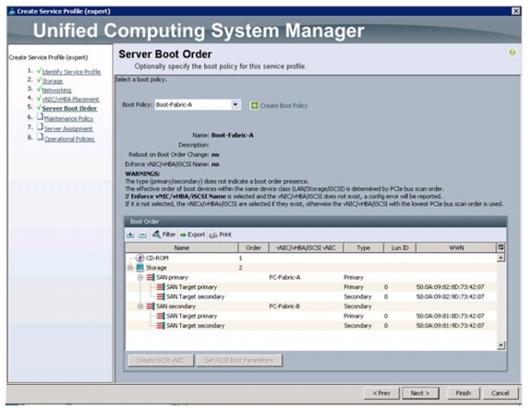Select the CD-ROM row
This screenshot has width=532, height=408.
tap(311, 258)
